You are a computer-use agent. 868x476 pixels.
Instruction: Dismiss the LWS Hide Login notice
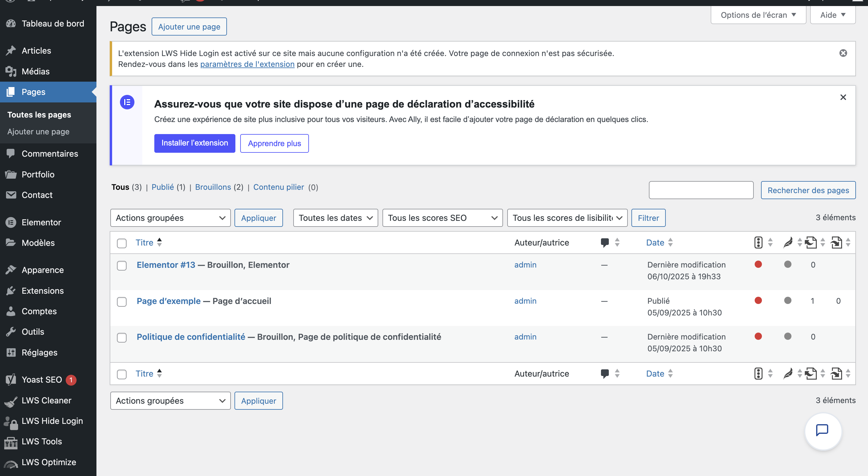tap(843, 53)
